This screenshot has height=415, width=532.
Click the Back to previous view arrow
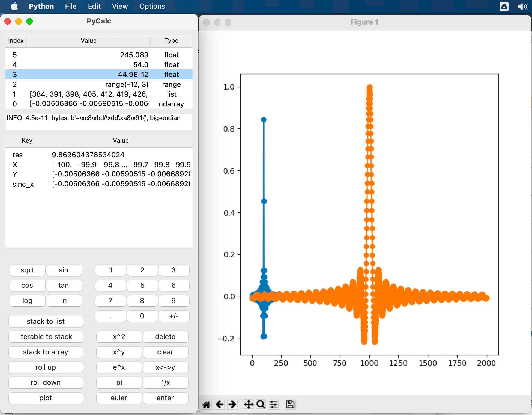219,404
